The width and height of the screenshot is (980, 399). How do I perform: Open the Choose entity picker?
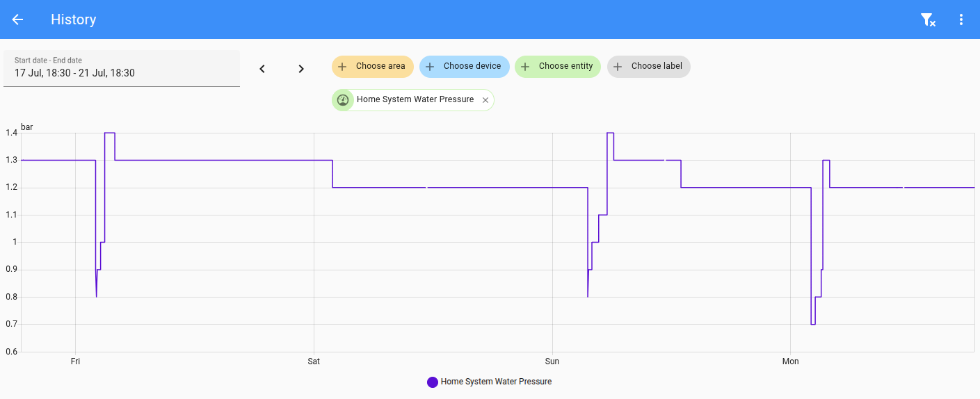pyautogui.click(x=558, y=67)
